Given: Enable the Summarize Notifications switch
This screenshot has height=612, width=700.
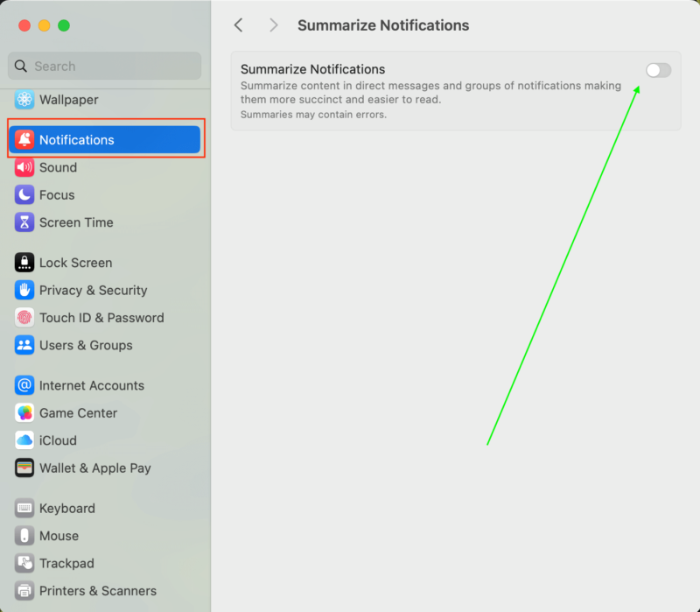Looking at the screenshot, I should [x=658, y=70].
